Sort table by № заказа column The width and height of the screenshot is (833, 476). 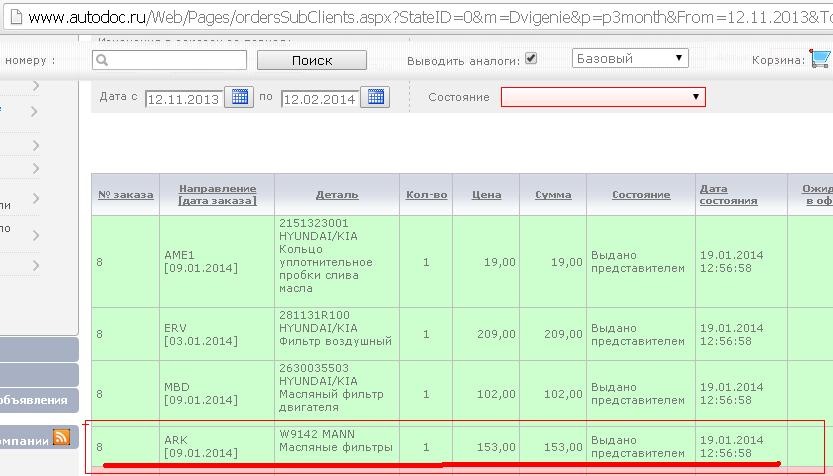point(126,194)
